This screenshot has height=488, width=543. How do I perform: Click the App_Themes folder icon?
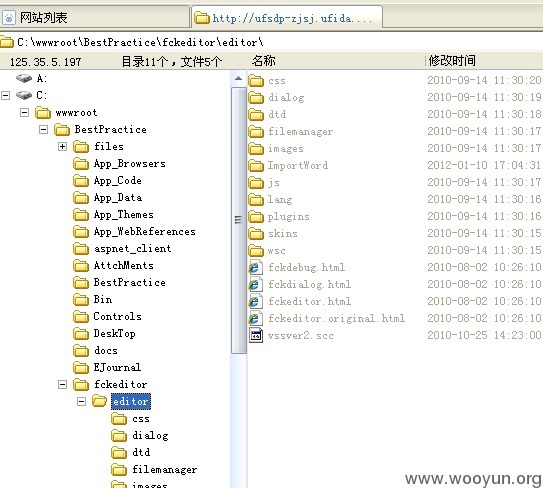[81, 214]
